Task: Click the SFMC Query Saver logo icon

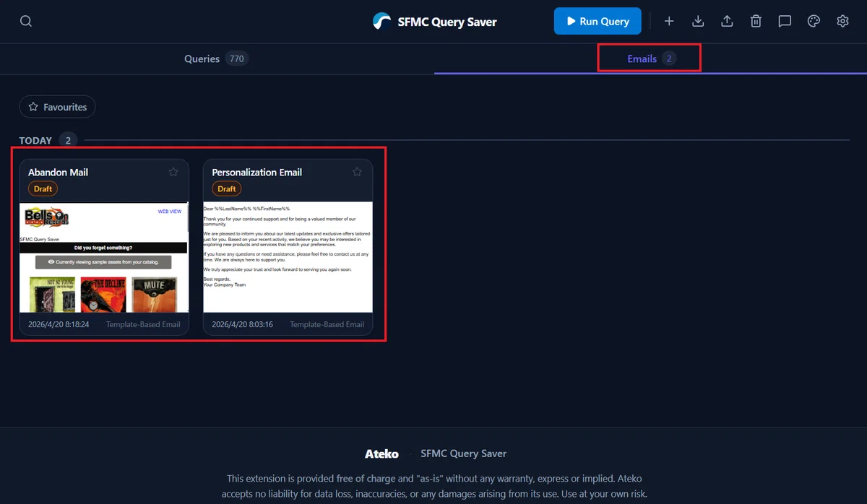Action: (x=381, y=22)
